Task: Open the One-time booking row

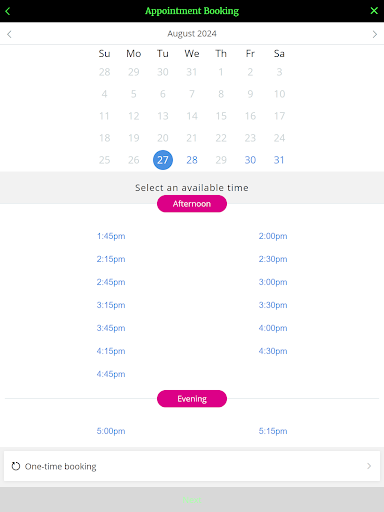Action: pyautogui.click(x=192, y=466)
